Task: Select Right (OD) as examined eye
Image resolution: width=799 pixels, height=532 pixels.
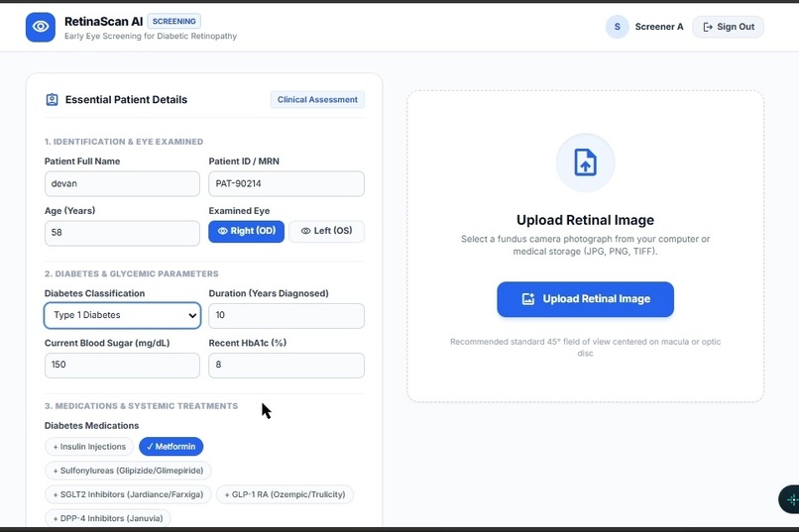Action: [246, 231]
